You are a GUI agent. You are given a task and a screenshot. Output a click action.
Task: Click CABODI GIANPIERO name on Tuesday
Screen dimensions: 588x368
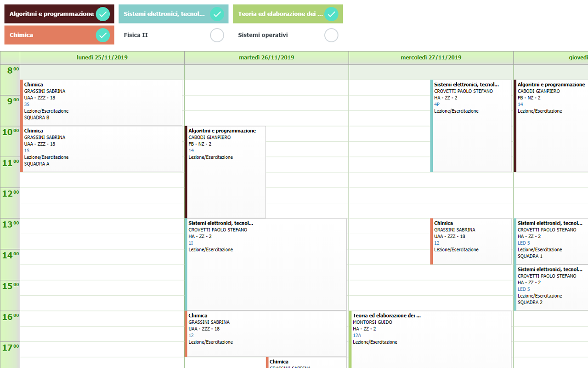[x=209, y=137]
